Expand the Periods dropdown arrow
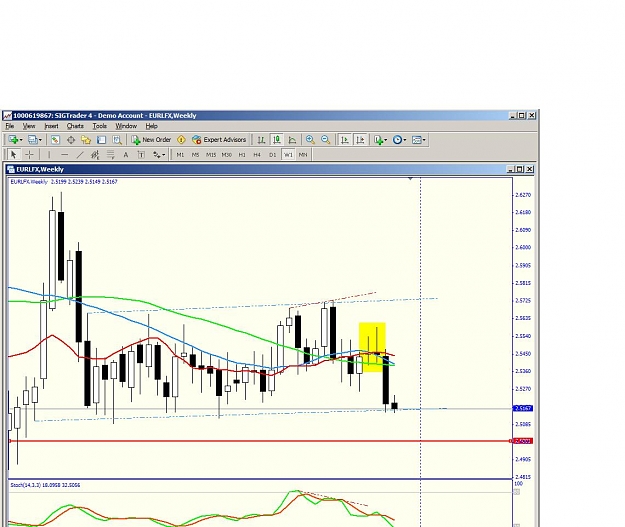Image resolution: width=625 pixels, height=527 pixels. [405, 140]
